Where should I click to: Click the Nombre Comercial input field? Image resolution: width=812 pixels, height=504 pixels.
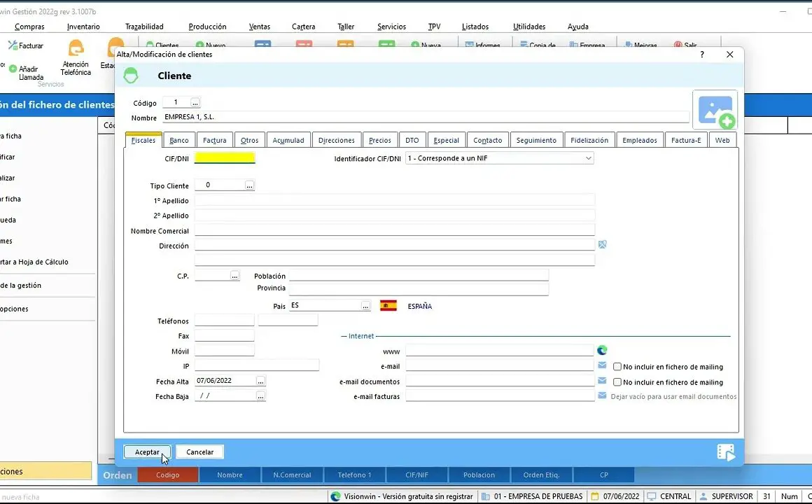coord(394,230)
